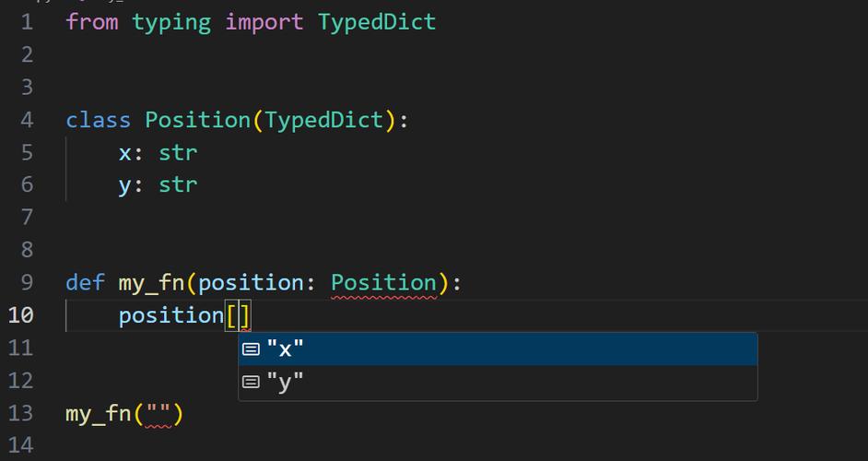Screen dimensions: 868x461
Task: Click the my_fn call on line 13
Action: pos(98,413)
